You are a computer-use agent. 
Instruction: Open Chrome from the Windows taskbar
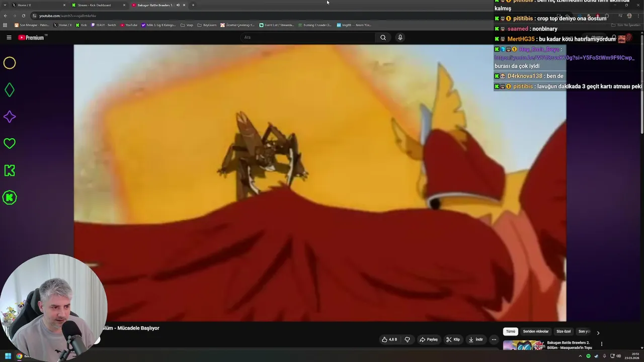(19, 356)
